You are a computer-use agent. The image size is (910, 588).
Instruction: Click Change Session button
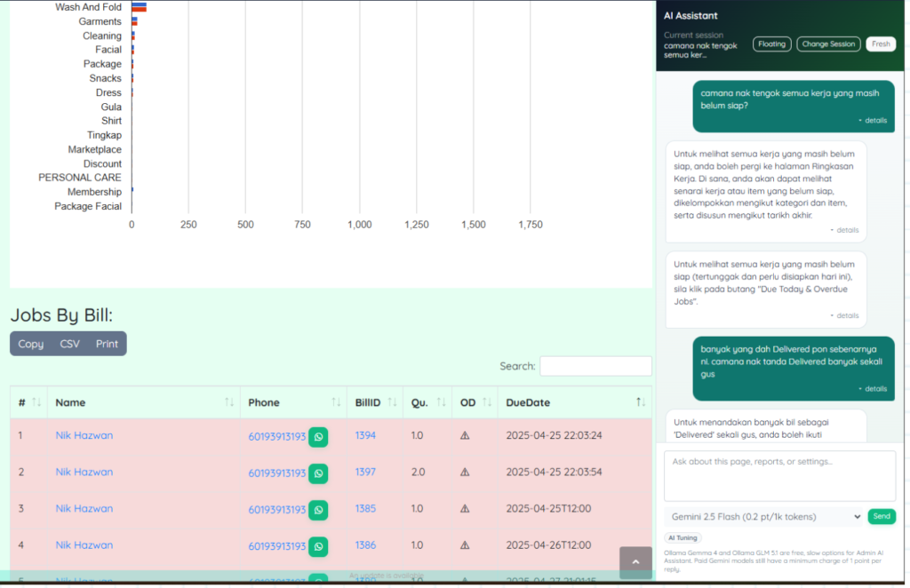tap(828, 44)
